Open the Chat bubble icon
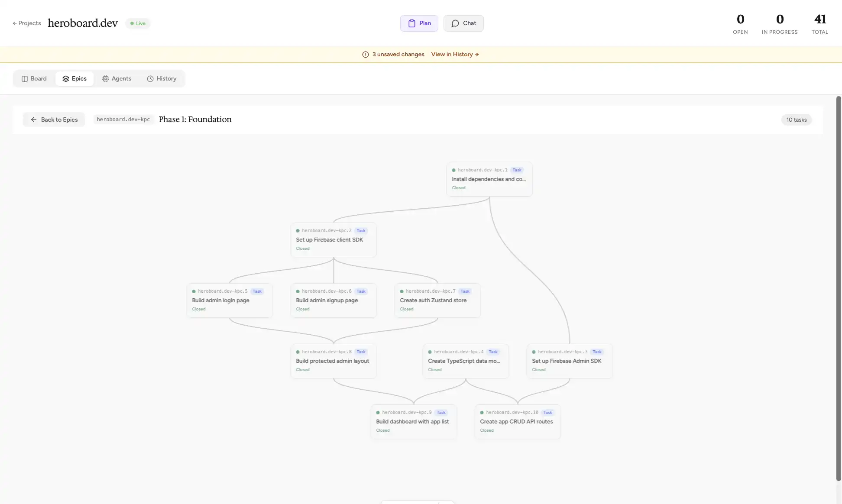Image resolution: width=842 pixels, height=504 pixels. 454,23
